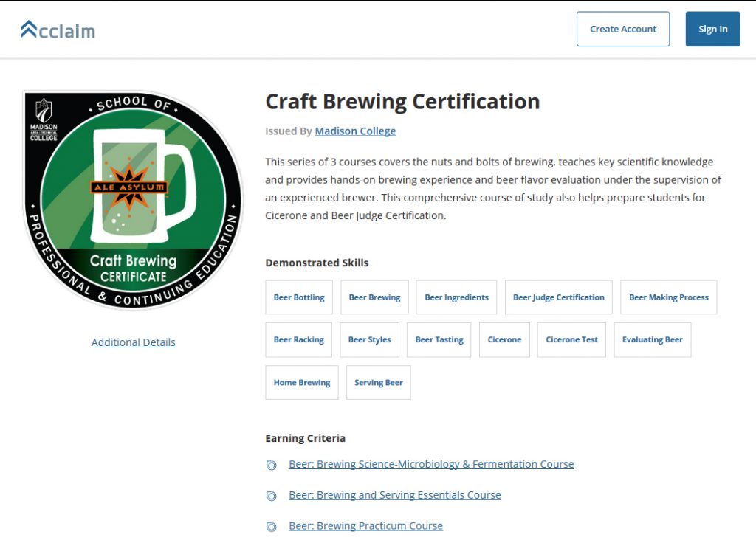Viewport: 756px width, 543px height.
Task: Visit the Madison College issuer page
Action: click(355, 131)
